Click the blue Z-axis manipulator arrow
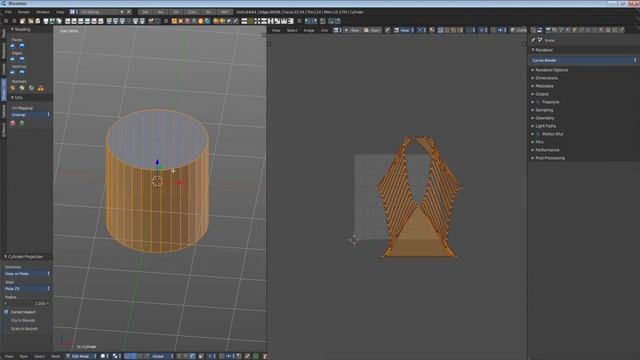Image resolution: width=640 pixels, height=360 pixels. tap(158, 162)
